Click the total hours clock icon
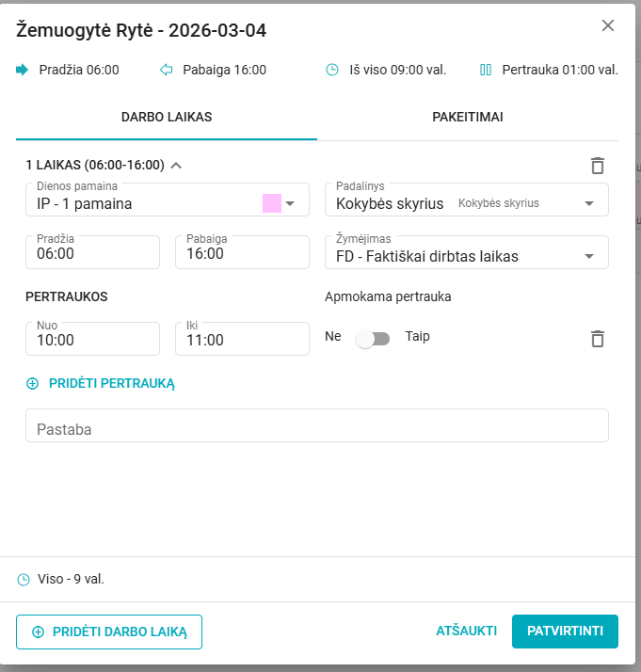The height and width of the screenshot is (672, 641). [x=331, y=70]
